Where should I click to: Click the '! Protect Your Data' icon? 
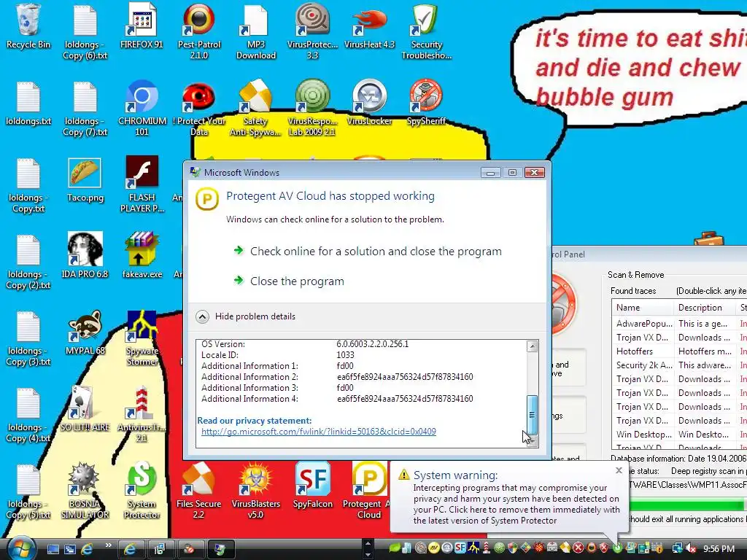[x=199, y=108]
